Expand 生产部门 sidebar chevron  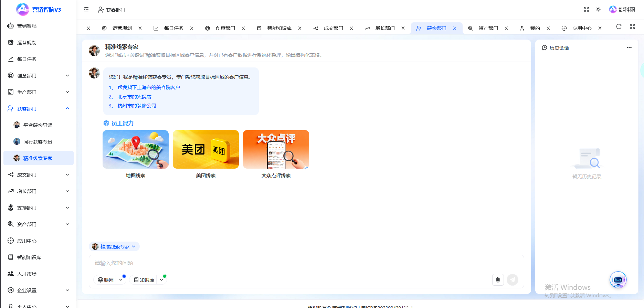67,92
